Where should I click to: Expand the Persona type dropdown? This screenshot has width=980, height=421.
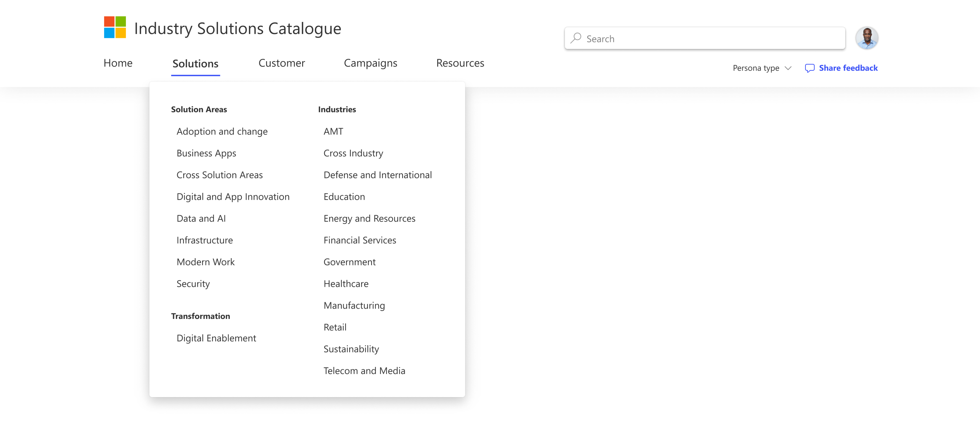tap(762, 68)
